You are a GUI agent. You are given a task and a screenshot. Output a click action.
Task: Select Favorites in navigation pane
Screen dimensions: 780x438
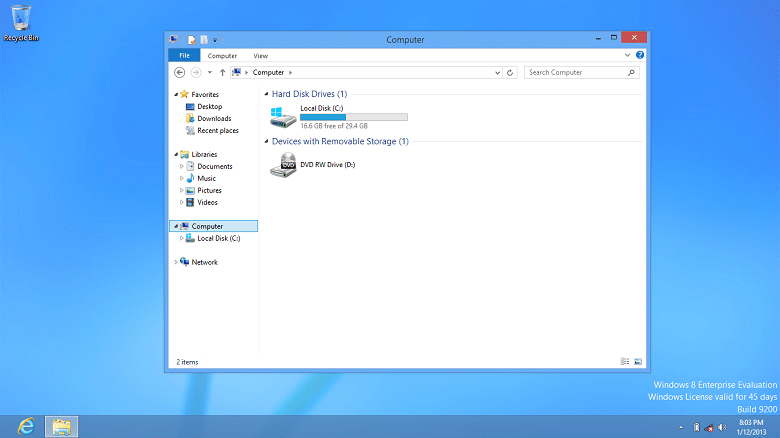205,95
